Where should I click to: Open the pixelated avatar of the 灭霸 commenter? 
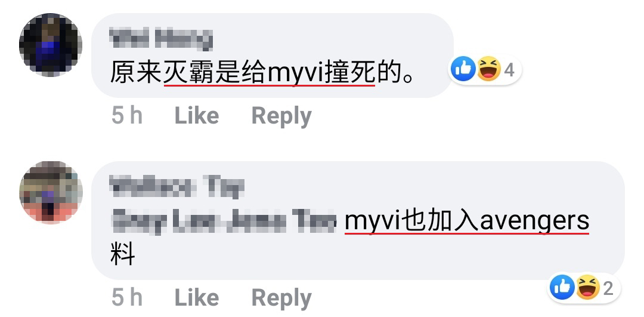pos(51,45)
